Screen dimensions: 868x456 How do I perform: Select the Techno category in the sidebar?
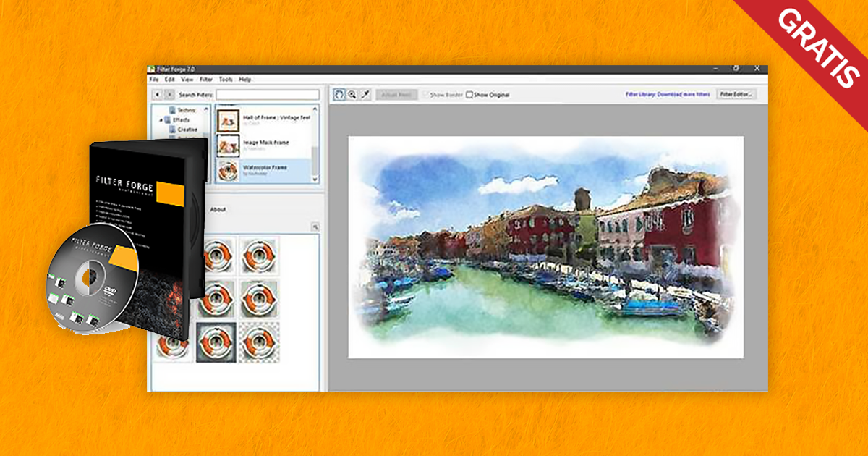(x=185, y=110)
